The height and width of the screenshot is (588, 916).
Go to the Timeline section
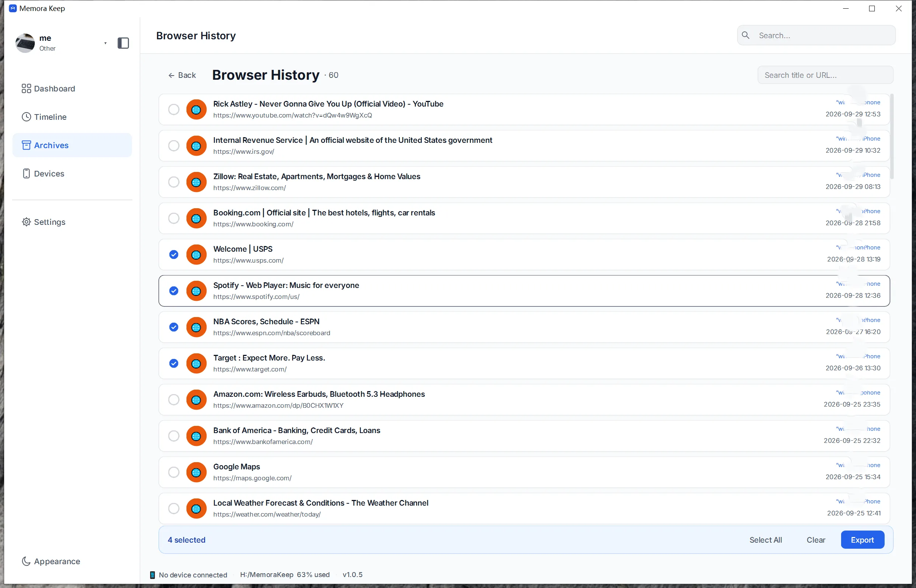(72, 117)
